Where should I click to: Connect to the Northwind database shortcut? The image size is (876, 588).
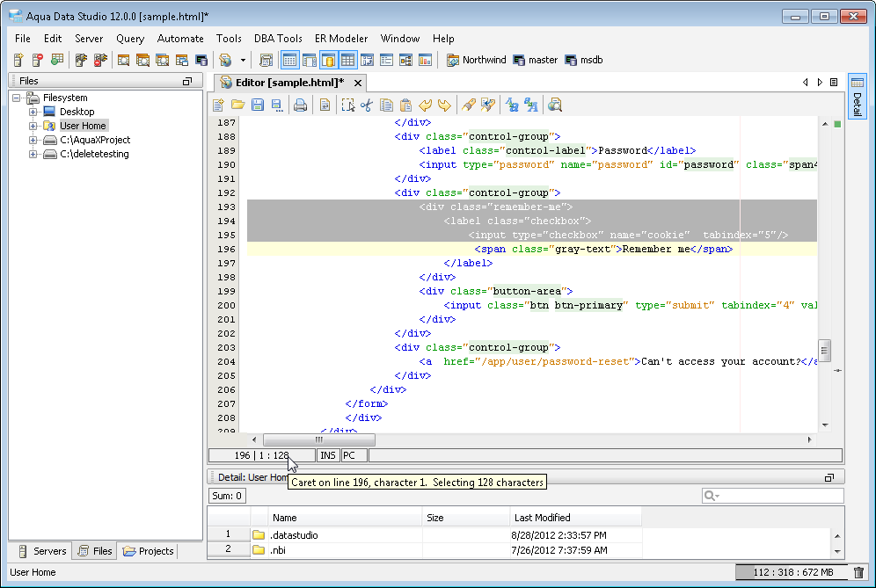point(477,60)
